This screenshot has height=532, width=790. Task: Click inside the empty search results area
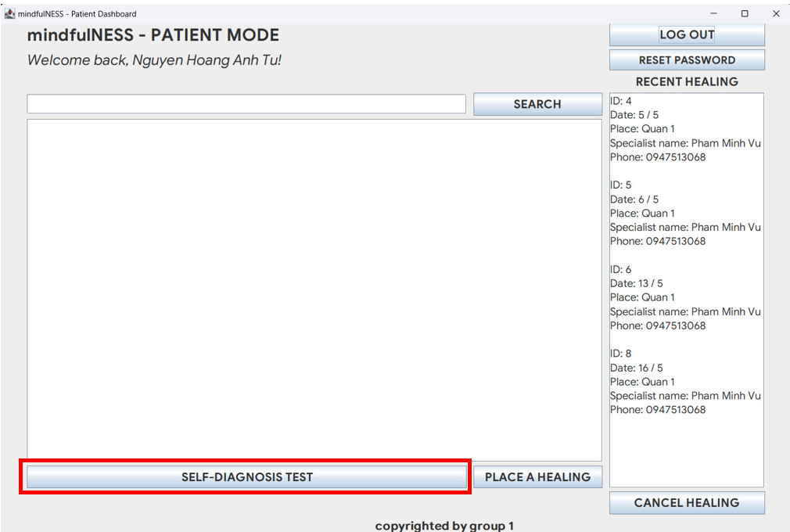314,289
